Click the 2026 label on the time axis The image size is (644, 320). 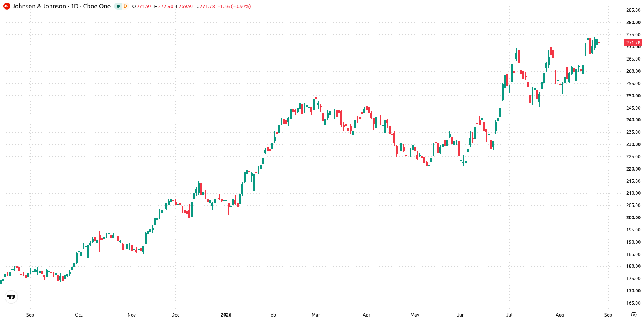tap(226, 315)
